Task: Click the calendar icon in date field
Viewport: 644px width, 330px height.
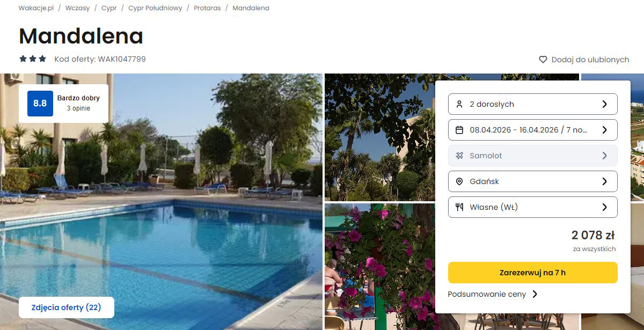Action: 459,130
